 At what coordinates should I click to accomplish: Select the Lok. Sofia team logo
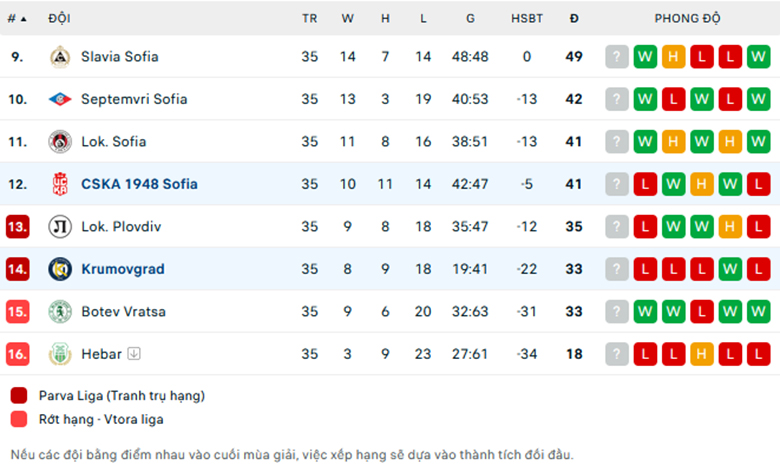pos(60,142)
